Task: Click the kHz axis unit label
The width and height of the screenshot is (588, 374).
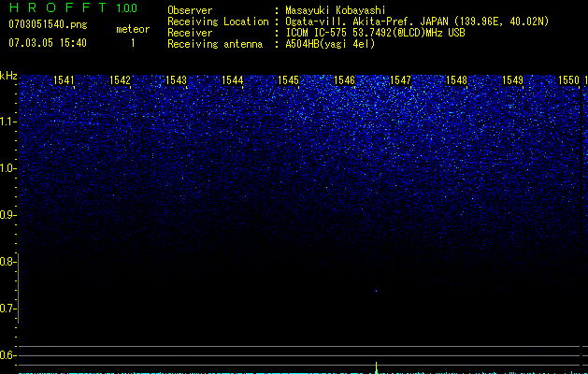Action: [x=8, y=76]
